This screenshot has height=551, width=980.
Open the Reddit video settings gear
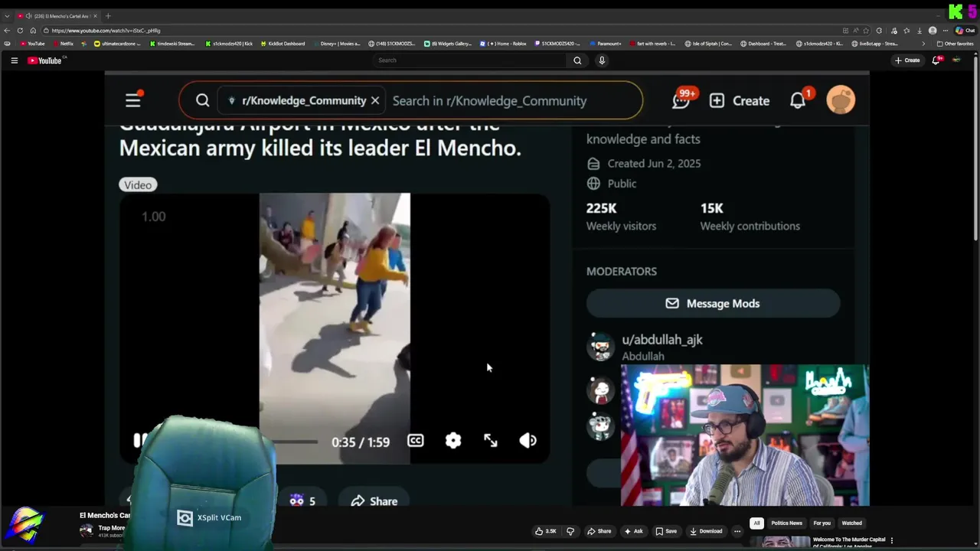coord(453,441)
